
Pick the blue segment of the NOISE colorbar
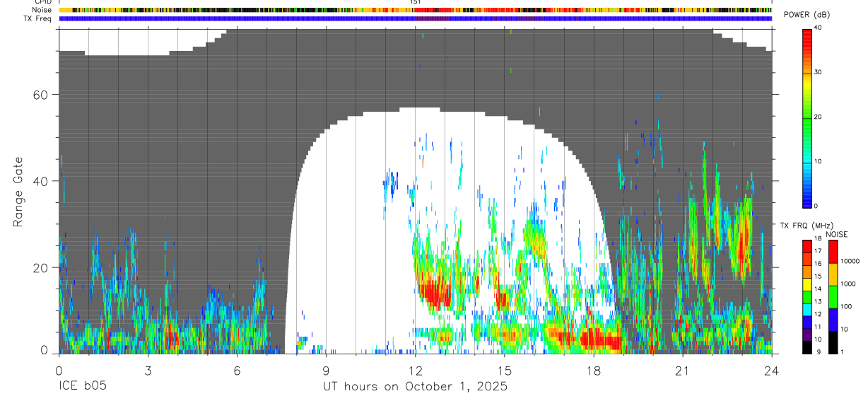832,320
